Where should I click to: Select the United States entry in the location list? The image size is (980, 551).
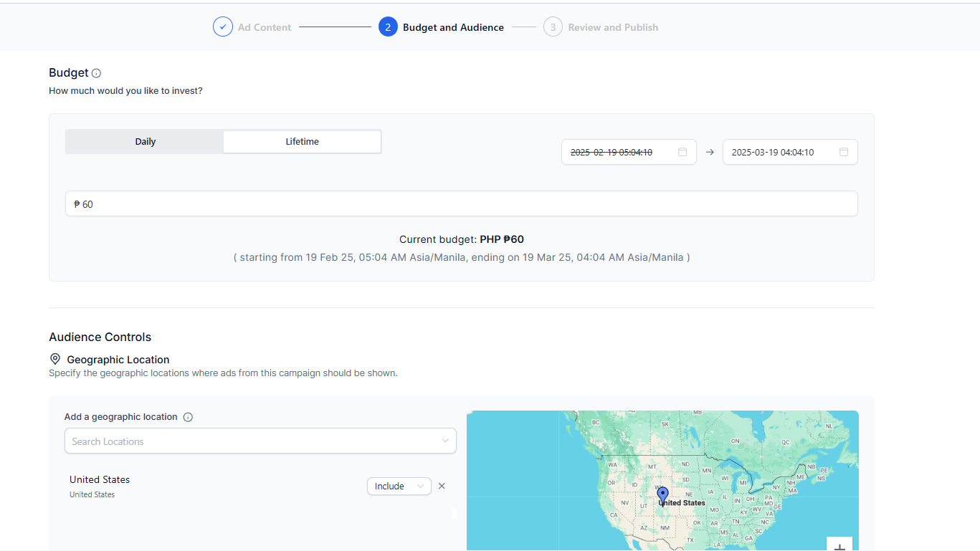pos(100,486)
